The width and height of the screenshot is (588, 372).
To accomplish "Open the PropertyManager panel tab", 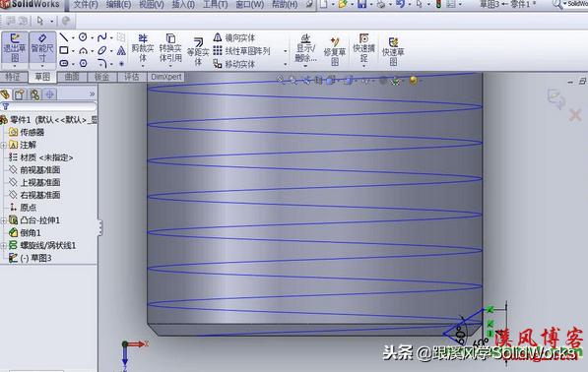I will coord(20,94).
